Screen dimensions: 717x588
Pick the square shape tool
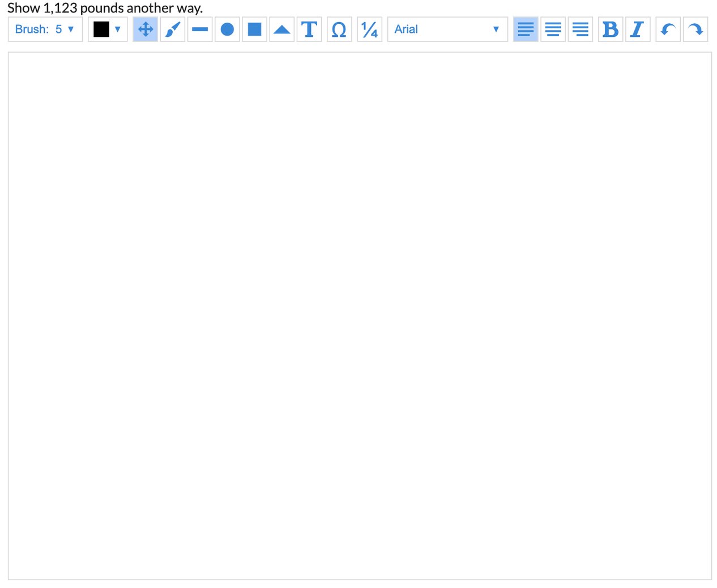pyautogui.click(x=254, y=29)
